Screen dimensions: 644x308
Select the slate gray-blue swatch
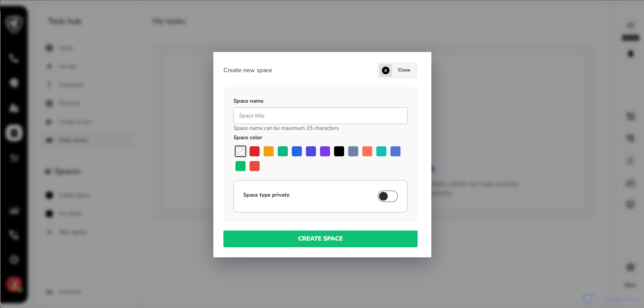(x=353, y=151)
